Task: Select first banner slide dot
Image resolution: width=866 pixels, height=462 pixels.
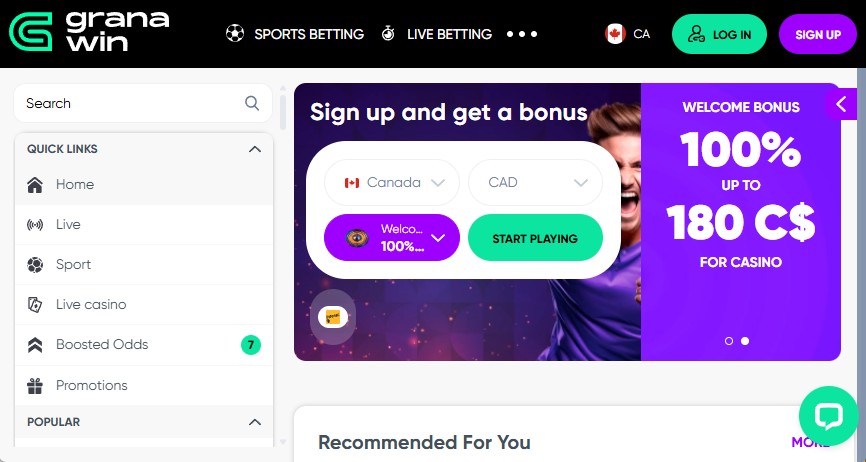Action: pyautogui.click(x=729, y=341)
